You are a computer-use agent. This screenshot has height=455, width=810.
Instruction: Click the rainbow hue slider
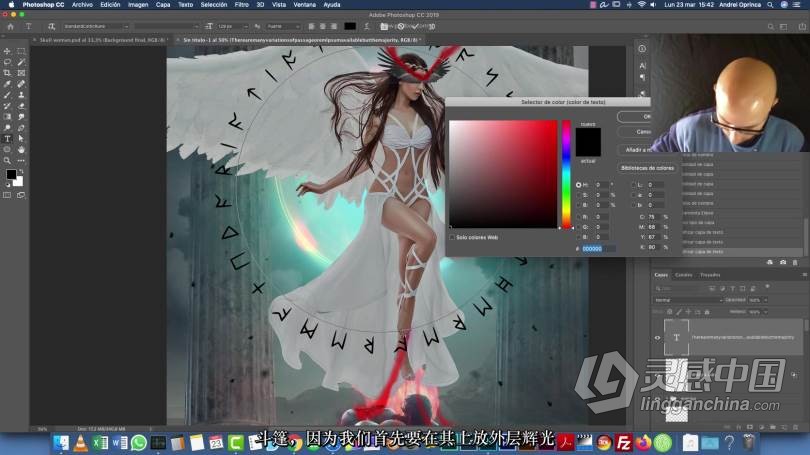coord(566,174)
